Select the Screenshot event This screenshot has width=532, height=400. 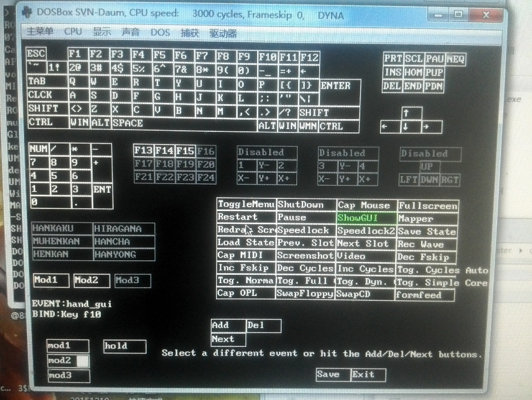click(306, 256)
